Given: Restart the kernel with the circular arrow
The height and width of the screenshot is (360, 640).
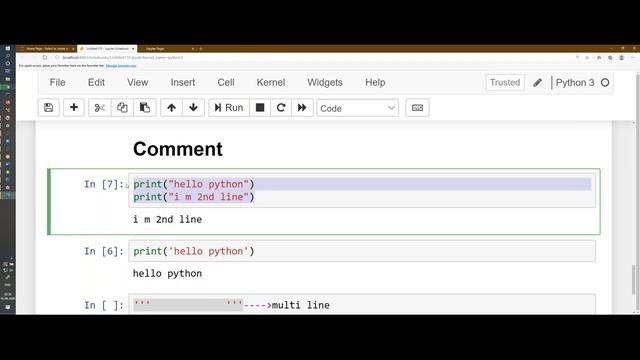Looking at the screenshot, I should pos(281,108).
